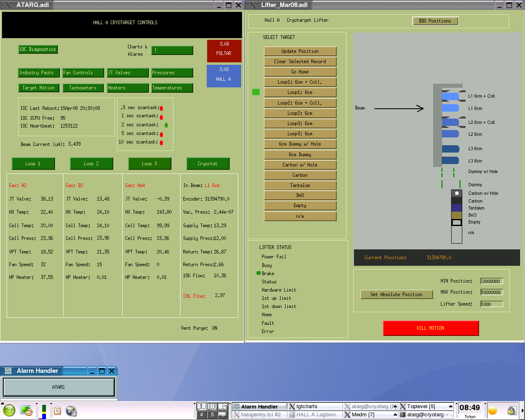Click the yellow orb tray icon
525x420 pixels.
493,411
